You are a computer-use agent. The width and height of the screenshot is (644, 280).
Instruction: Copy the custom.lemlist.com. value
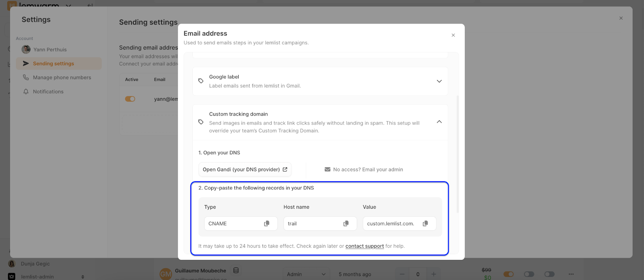[x=425, y=224]
